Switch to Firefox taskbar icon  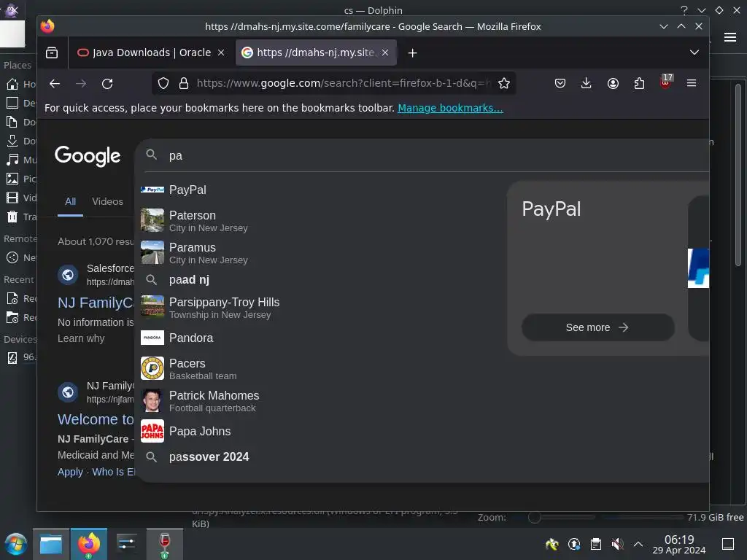pyautogui.click(x=89, y=544)
